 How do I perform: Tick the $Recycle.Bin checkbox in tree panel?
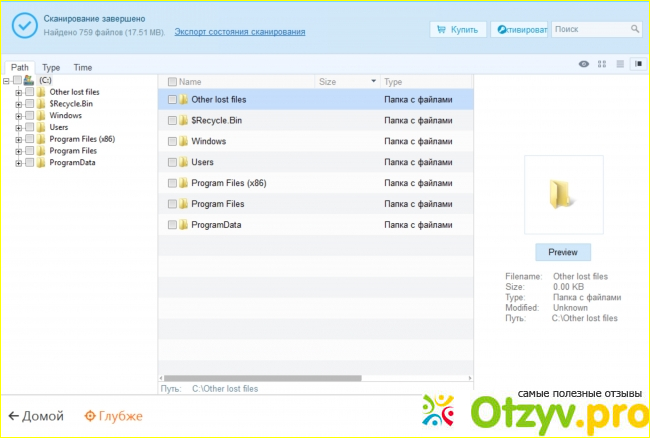[29, 104]
